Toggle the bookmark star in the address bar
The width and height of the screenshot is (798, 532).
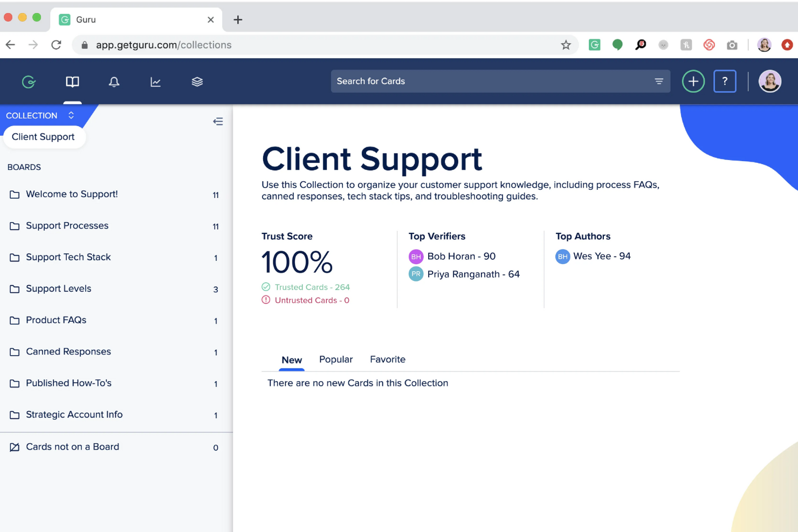coord(566,45)
